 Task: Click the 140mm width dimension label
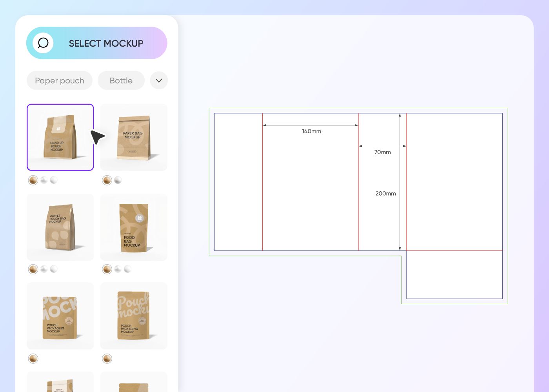(311, 131)
